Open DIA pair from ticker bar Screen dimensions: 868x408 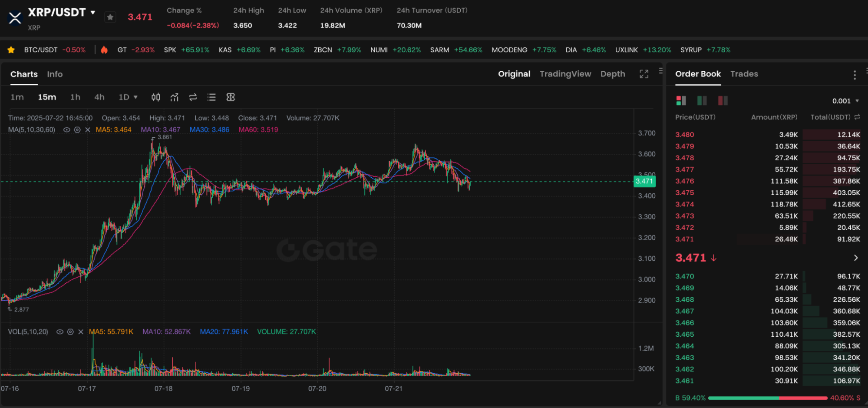[x=586, y=50]
